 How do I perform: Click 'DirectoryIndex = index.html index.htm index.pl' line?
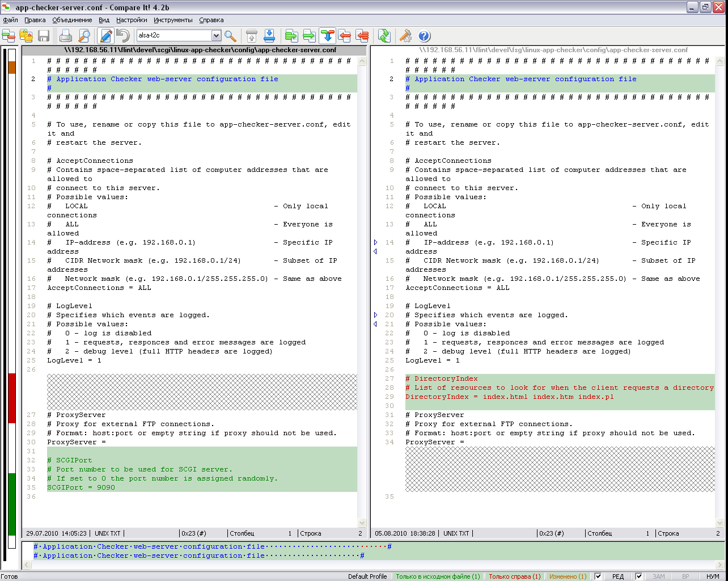[x=510, y=397]
